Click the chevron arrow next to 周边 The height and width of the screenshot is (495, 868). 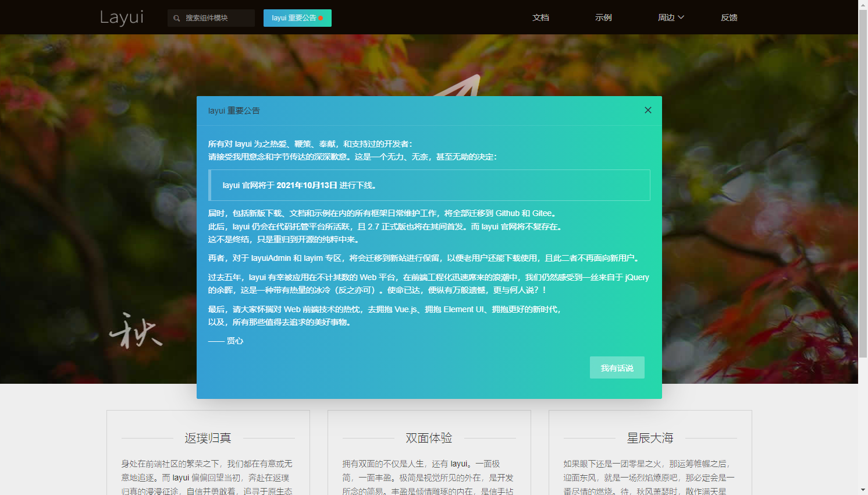(682, 17)
